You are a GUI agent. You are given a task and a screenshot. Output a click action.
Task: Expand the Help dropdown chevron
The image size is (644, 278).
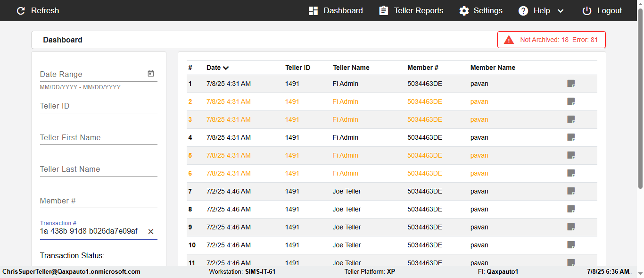coord(561,11)
